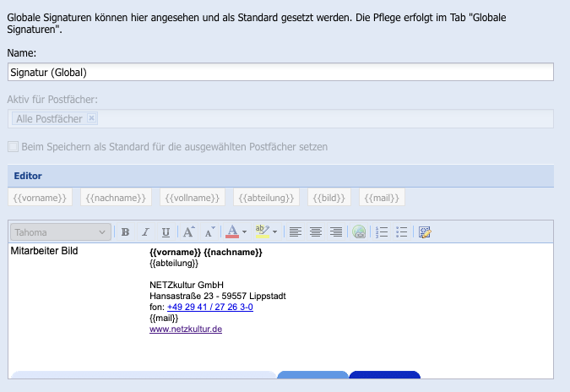Insert {{abteilung}} placeholder
The height and width of the screenshot is (392, 570).
266,198
